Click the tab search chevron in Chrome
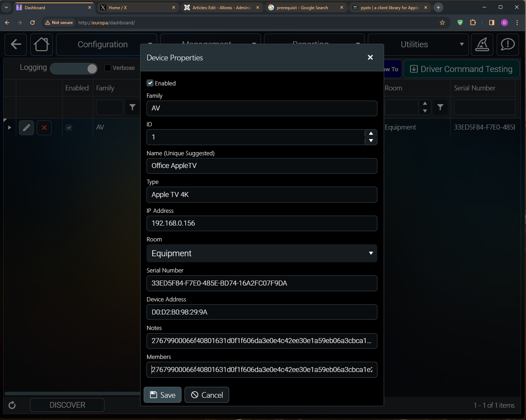 tap(6, 7)
